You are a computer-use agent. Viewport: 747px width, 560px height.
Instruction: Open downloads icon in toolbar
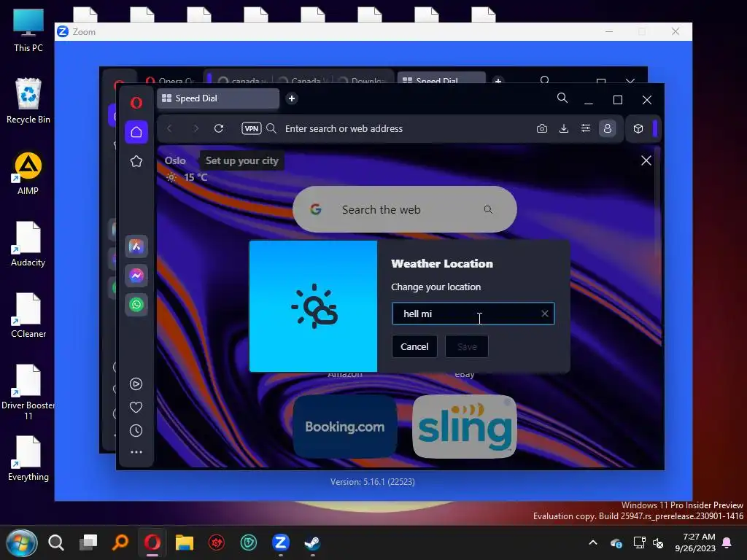(564, 128)
